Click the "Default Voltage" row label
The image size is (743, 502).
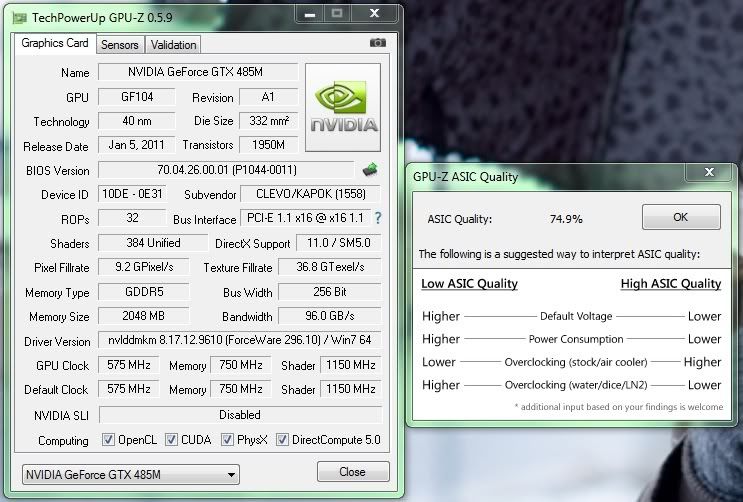(576, 316)
